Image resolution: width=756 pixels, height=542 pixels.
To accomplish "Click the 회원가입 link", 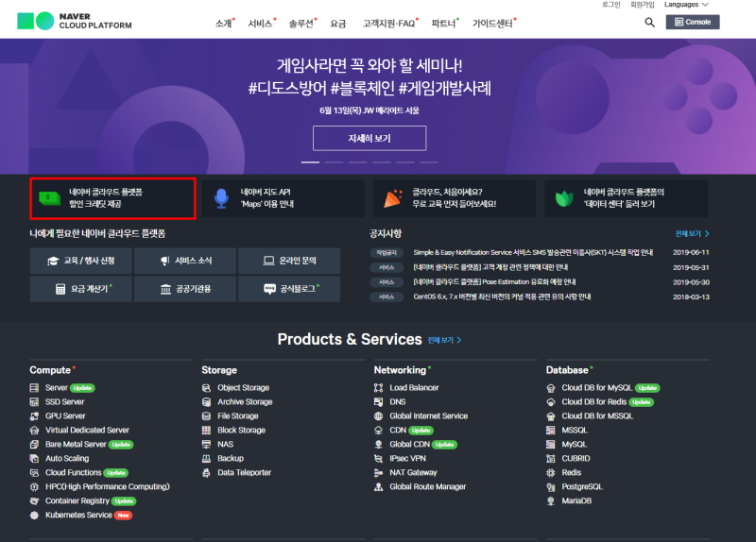I will pyautogui.click(x=643, y=5).
